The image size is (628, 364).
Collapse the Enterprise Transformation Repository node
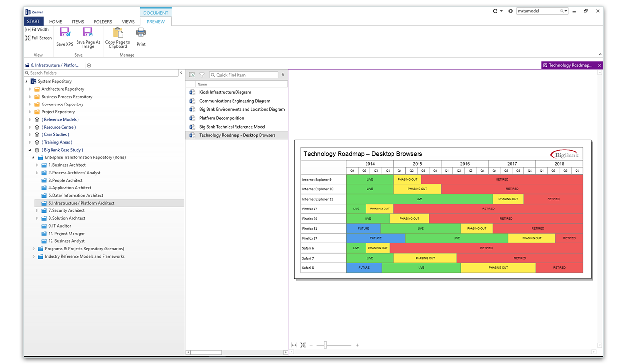(x=34, y=157)
